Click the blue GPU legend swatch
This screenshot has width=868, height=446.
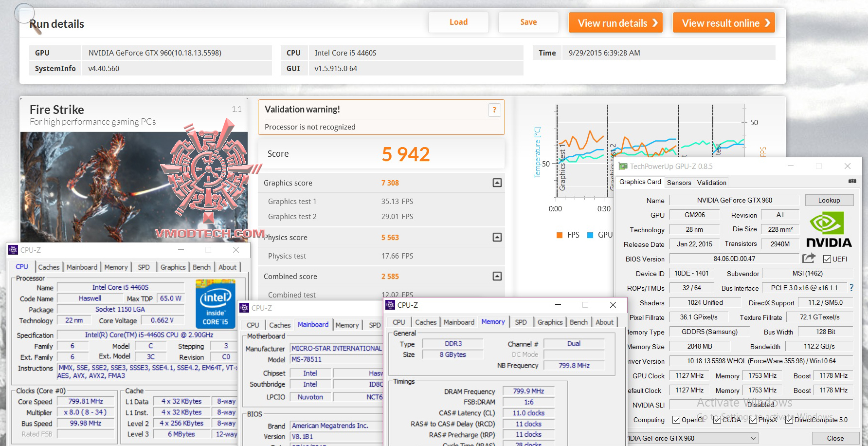pos(590,235)
